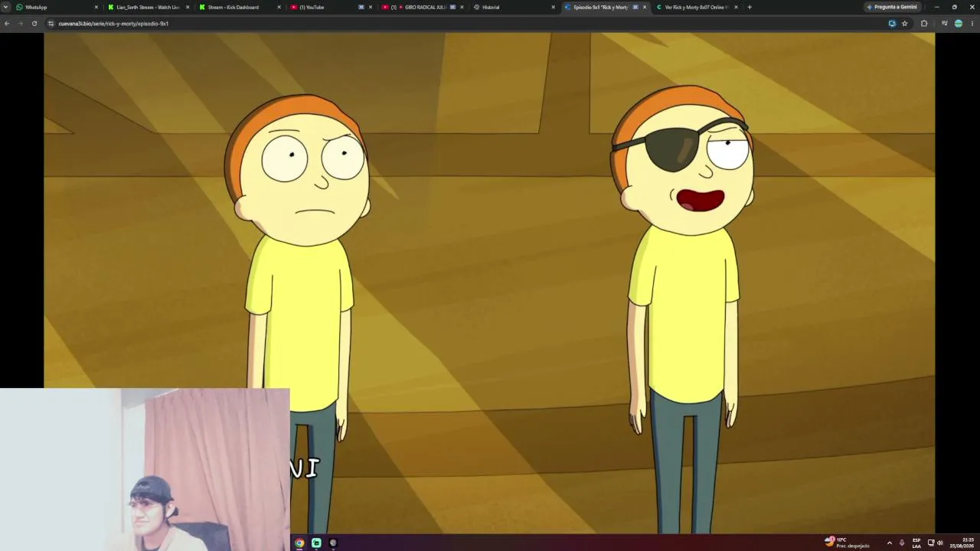Open the volume control in system tray

point(940,543)
